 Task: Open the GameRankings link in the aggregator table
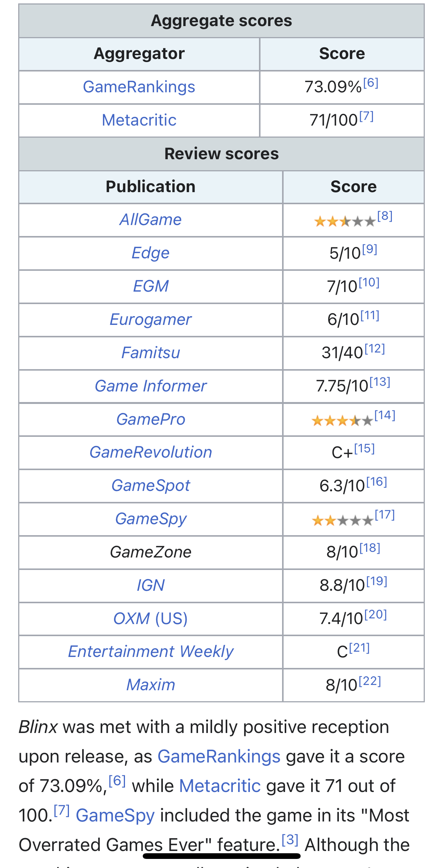click(x=139, y=87)
